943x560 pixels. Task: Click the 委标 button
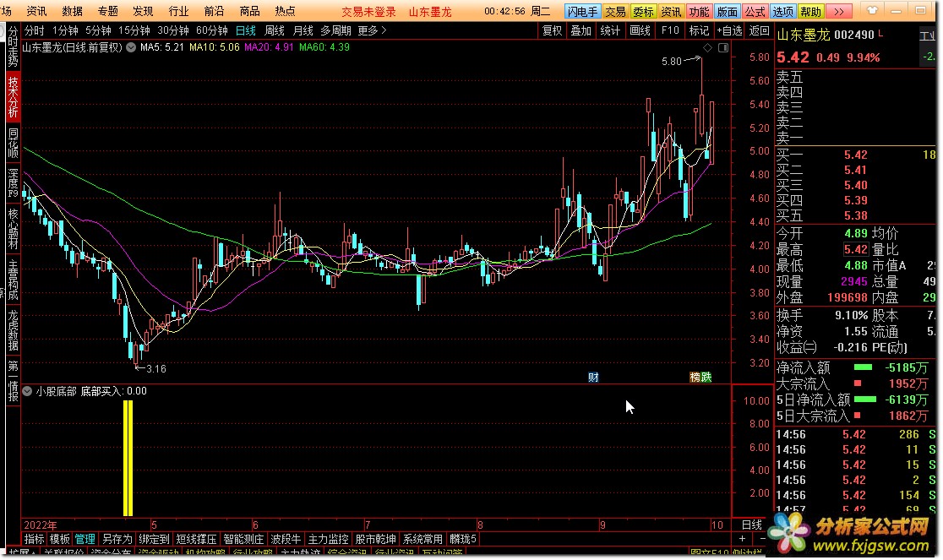pyautogui.click(x=643, y=12)
